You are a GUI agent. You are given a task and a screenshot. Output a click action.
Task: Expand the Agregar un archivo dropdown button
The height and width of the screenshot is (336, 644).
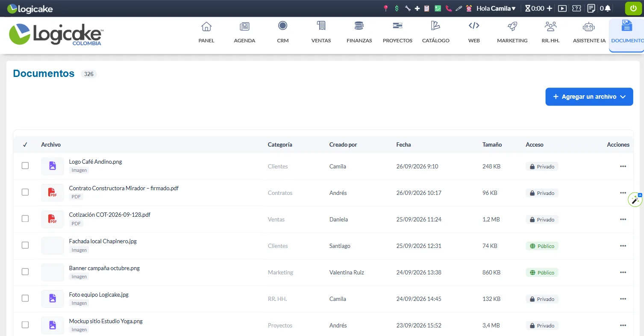point(589,97)
